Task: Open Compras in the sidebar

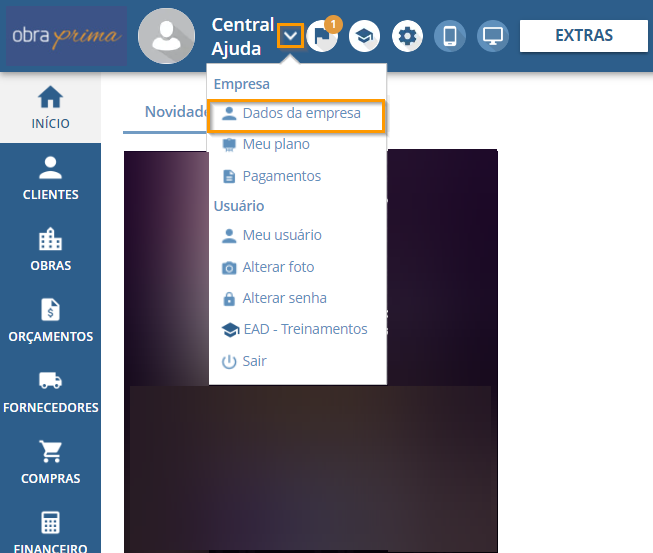Action: coord(50,463)
